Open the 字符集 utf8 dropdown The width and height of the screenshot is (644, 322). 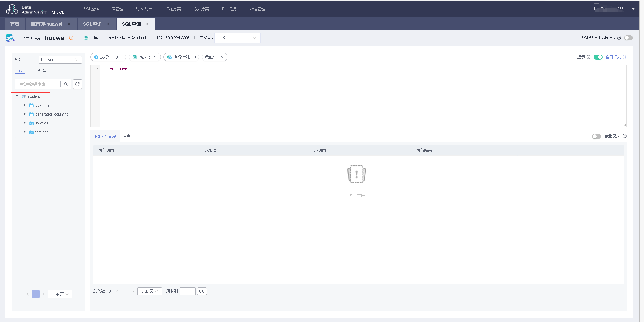point(237,38)
